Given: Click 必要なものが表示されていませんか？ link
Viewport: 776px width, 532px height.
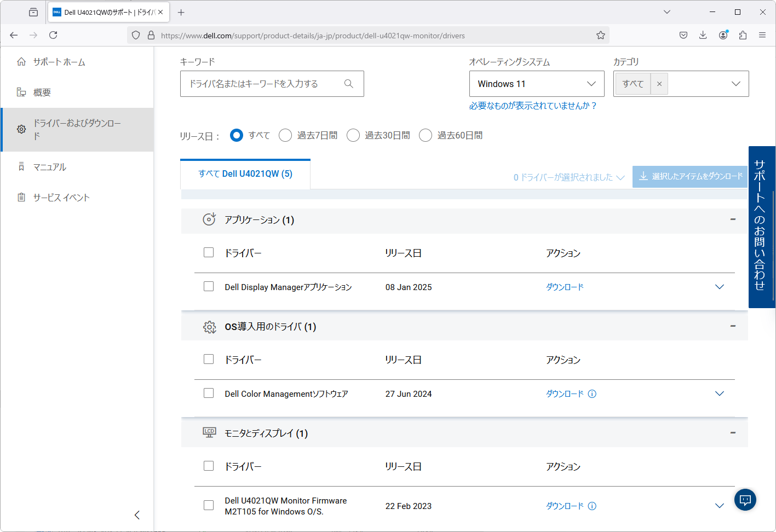Looking at the screenshot, I should click(x=533, y=106).
